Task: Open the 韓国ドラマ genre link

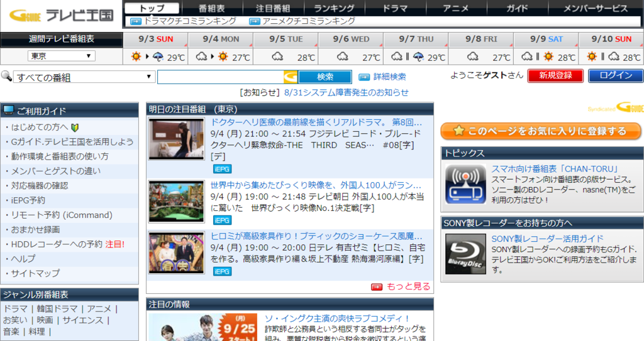Action: pos(57,308)
